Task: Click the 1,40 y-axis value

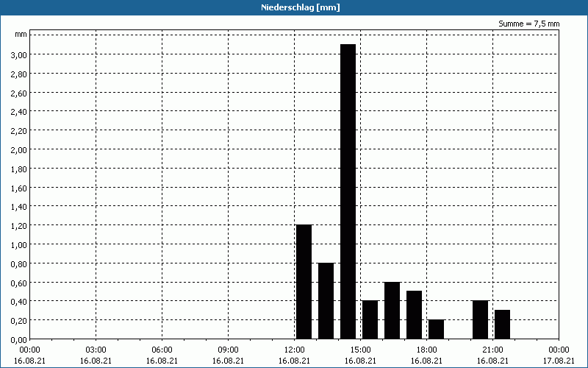Action: (x=19, y=207)
